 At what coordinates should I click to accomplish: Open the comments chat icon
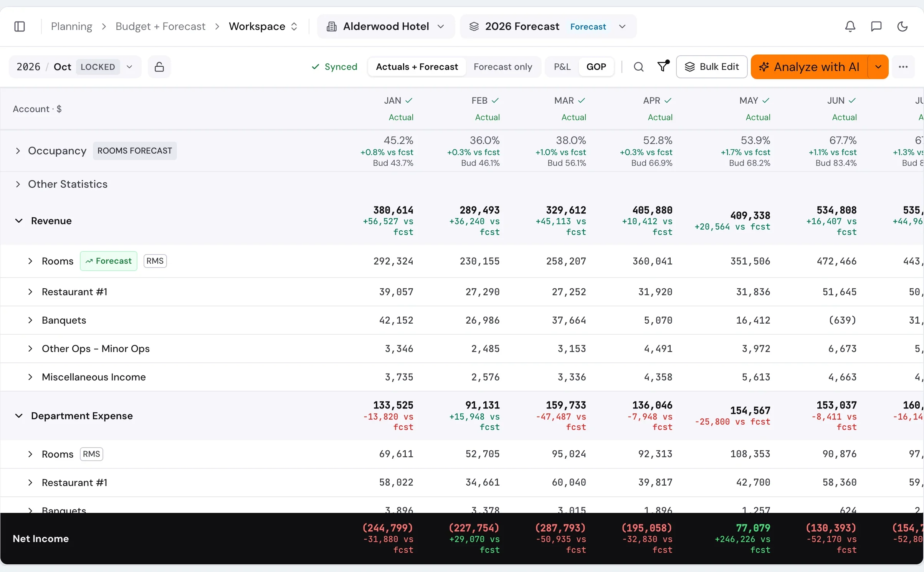click(x=876, y=26)
